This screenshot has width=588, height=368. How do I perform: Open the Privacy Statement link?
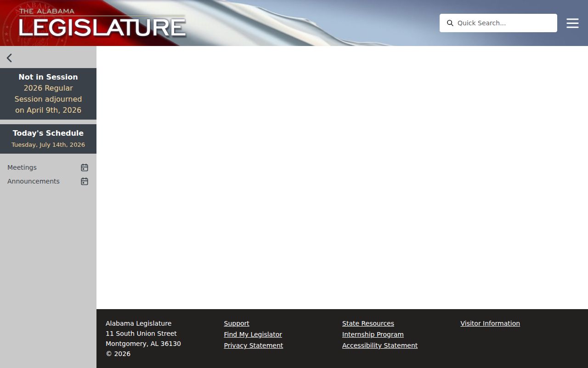[254, 345]
